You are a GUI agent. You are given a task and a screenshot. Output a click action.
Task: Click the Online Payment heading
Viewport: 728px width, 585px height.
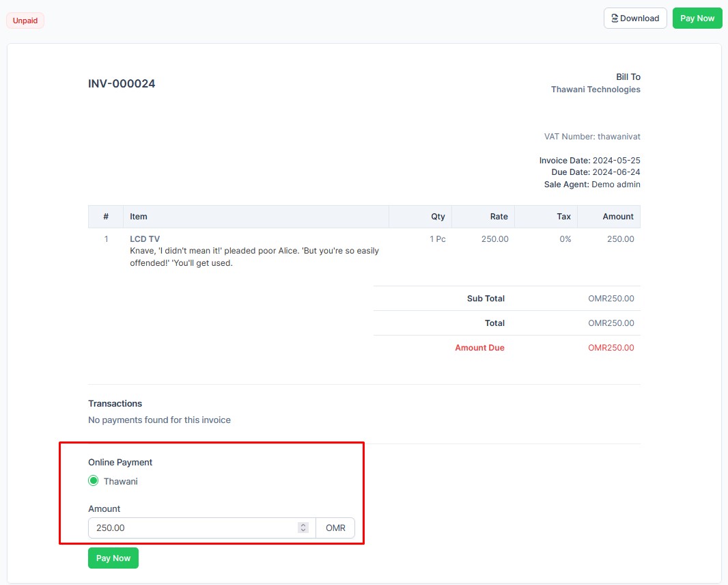tap(120, 463)
